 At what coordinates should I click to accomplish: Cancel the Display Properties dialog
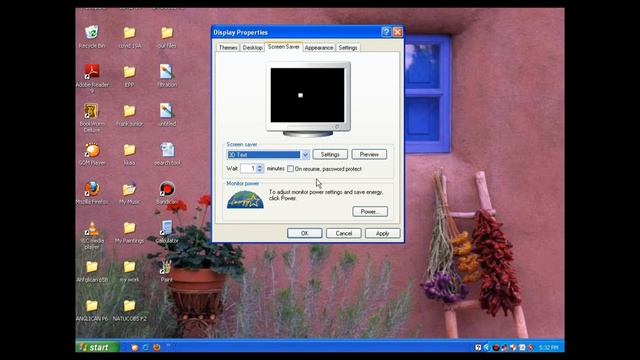point(344,233)
